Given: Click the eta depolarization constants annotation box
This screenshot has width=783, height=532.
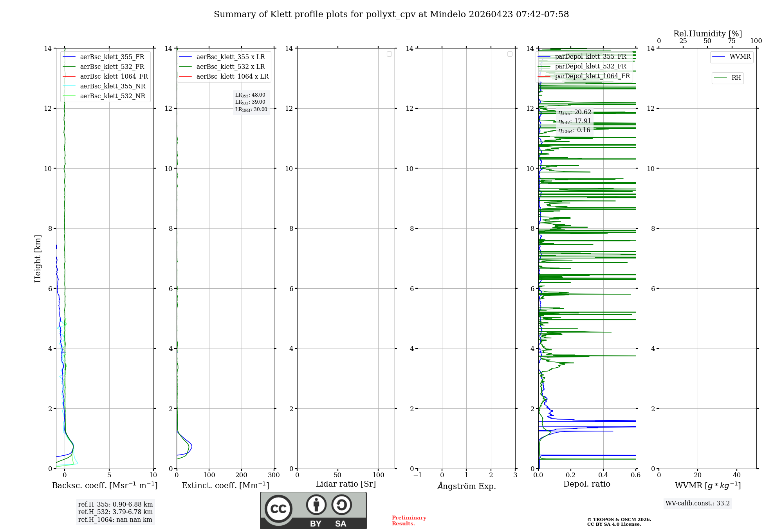Looking at the screenshot, I should coord(574,121).
